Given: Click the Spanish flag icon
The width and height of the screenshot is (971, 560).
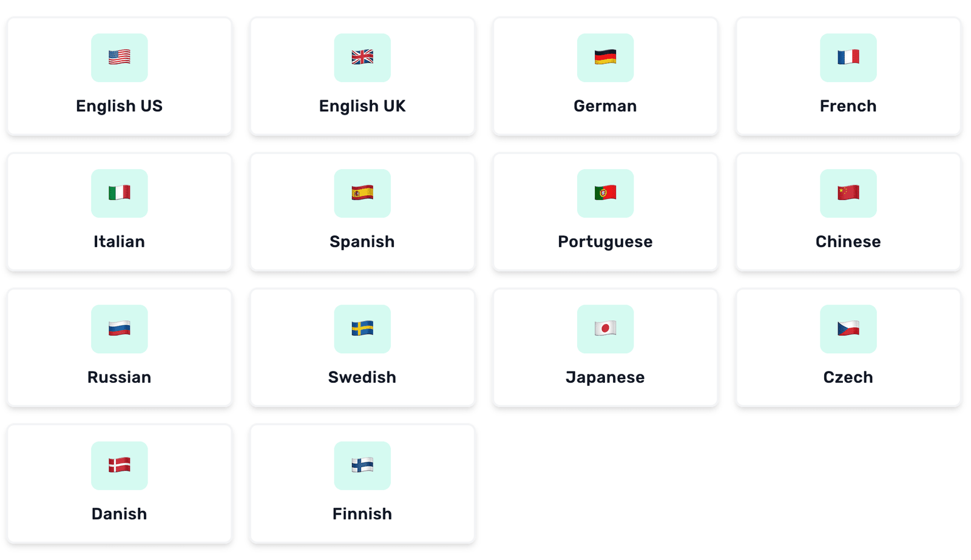Looking at the screenshot, I should click(x=362, y=194).
